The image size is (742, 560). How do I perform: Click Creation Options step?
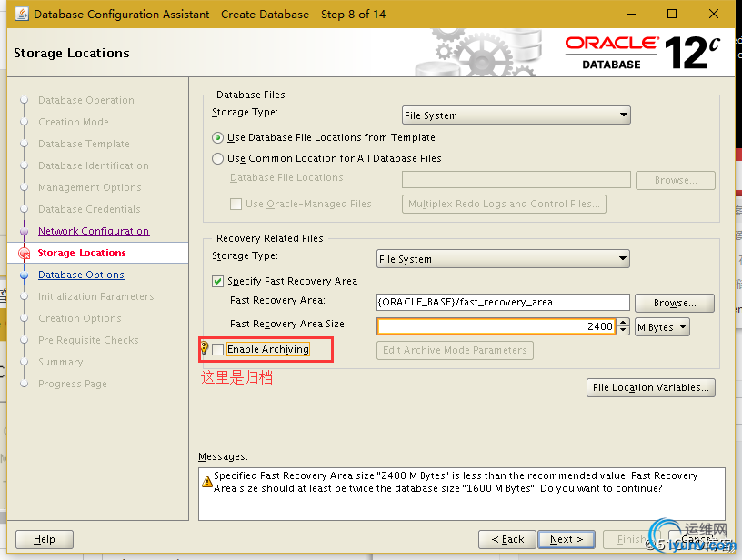(79, 318)
